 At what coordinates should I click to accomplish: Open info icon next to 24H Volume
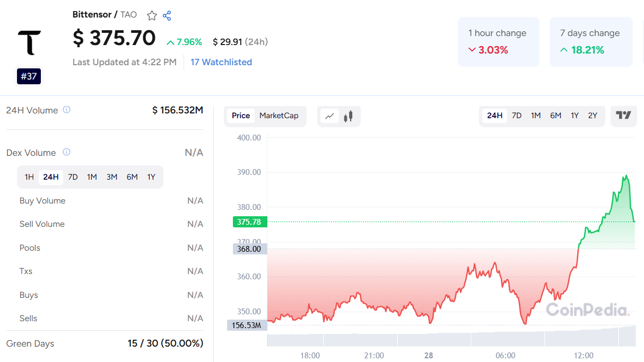click(66, 110)
